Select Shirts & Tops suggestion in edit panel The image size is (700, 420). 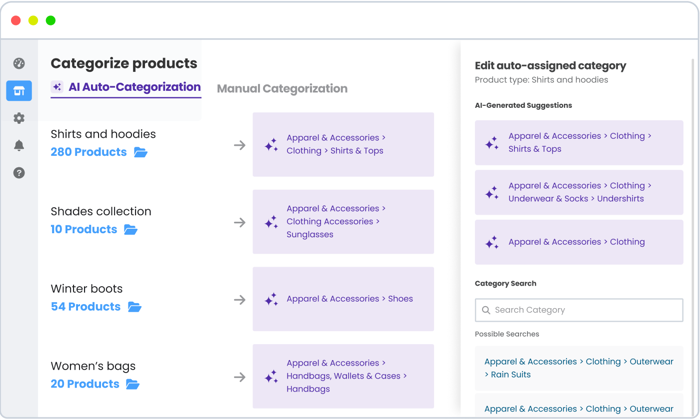(x=578, y=143)
